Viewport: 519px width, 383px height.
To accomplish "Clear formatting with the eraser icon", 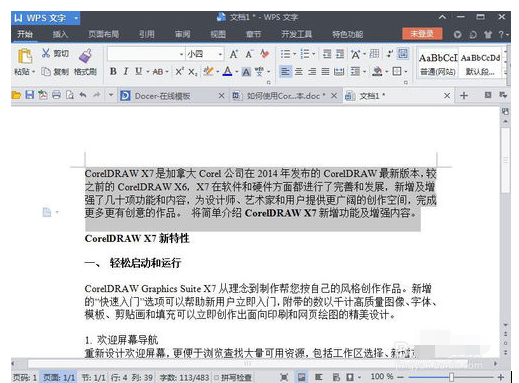I will [x=265, y=54].
